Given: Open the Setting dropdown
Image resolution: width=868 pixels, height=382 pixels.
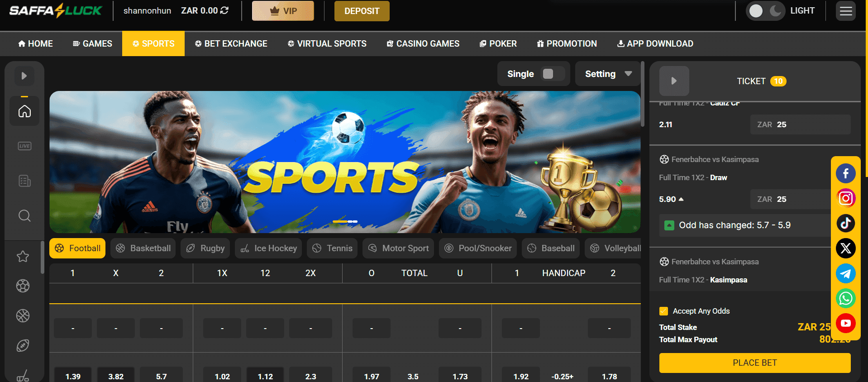Looking at the screenshot, I should [608, 74].
